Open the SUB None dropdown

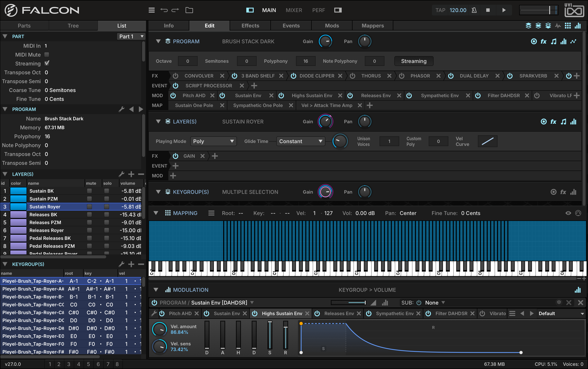(x=435, y=303)
